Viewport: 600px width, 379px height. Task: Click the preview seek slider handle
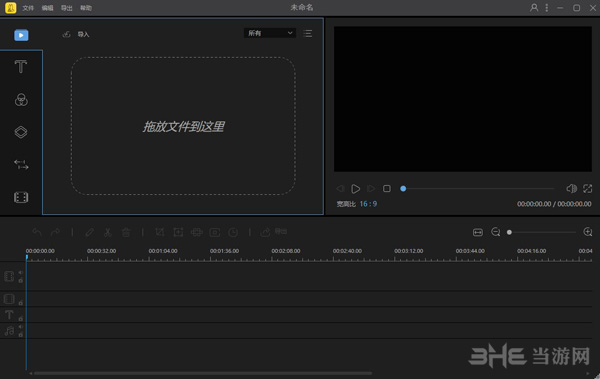pyautogui.click(x=403, y=188)
